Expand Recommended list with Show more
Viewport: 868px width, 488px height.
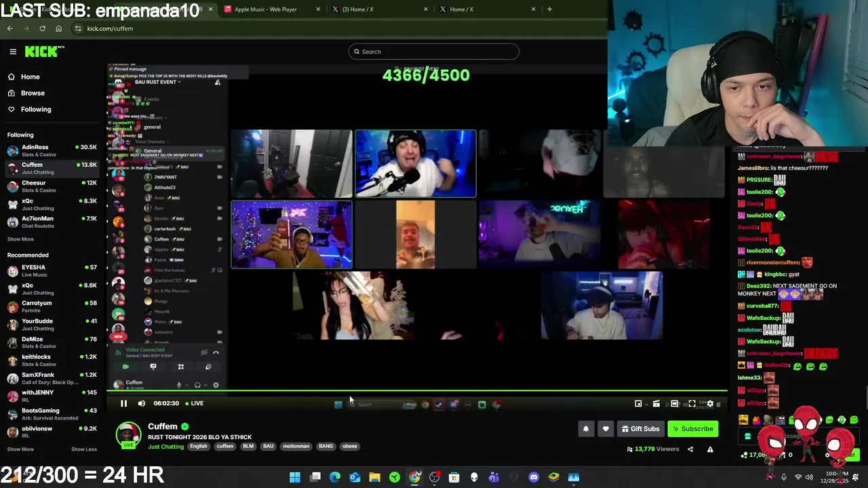[20, 449]
